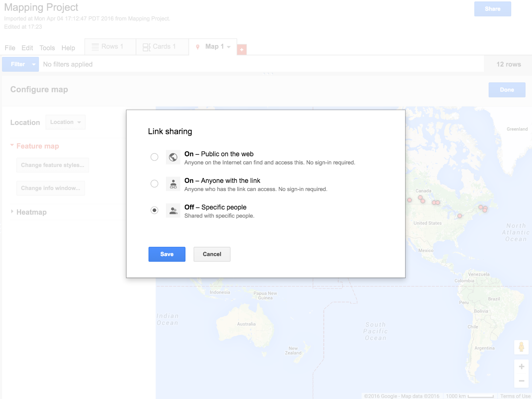Click the red plus add-tab icon
This screenshot has height=399, width=532.
pyautogui.click(x=242, y=50)
